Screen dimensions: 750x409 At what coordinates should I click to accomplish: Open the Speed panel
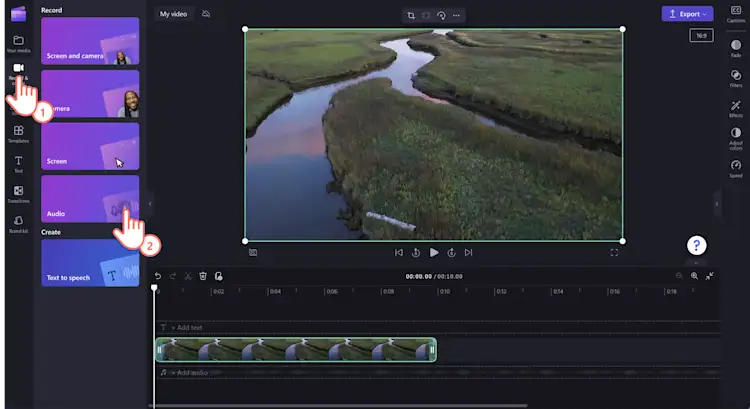[736, 168]
